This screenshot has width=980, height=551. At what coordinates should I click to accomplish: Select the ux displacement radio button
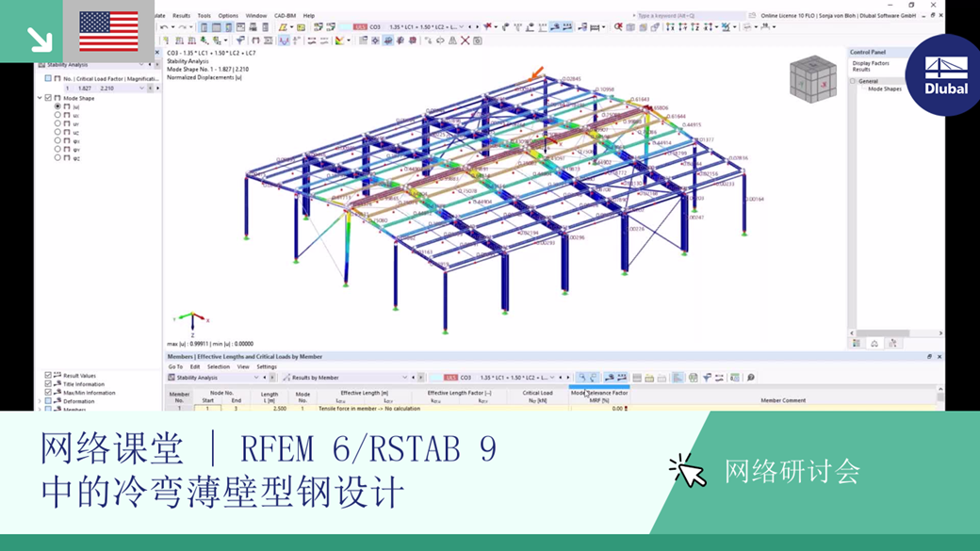coord(57,116)
